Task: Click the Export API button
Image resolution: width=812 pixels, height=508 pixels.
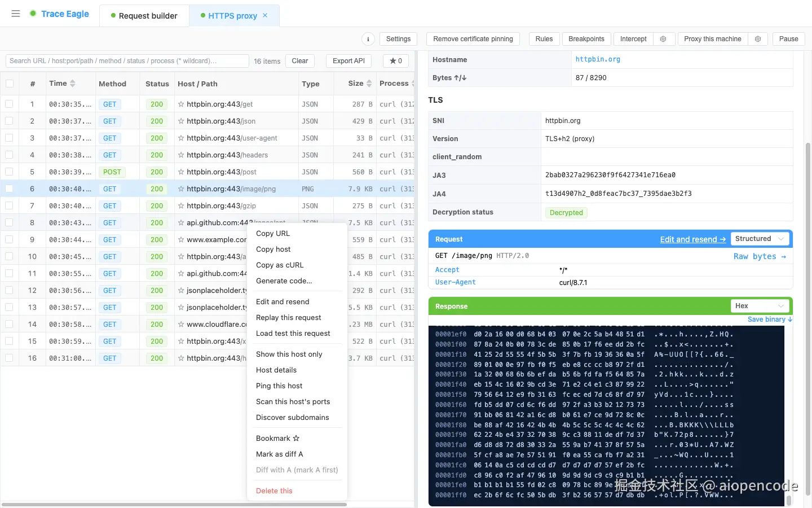Action: (x=349, y=61)
